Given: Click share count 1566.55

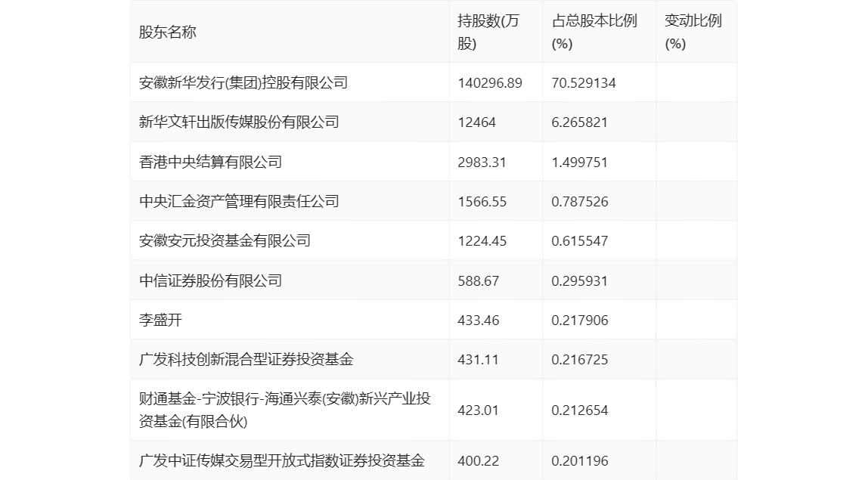Looking at the screenshot, I should coord(482,202).
